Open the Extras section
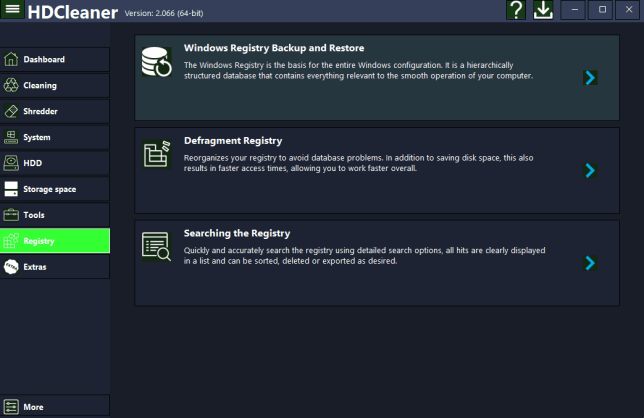The image size is (644, 418). (x=54, y=267)
